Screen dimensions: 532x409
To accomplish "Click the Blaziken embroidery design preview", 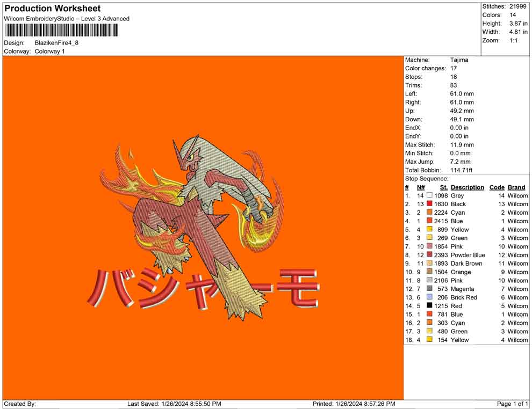I will [203, 228].
